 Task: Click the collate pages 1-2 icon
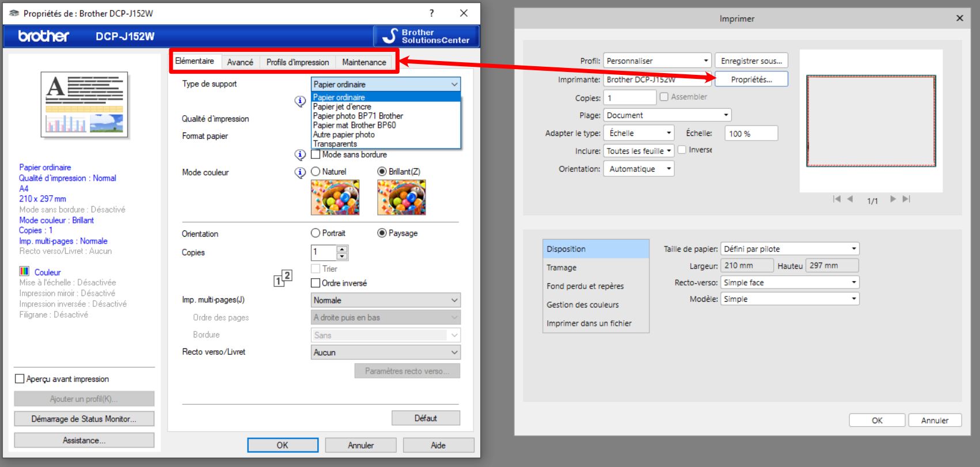[283, 278]
